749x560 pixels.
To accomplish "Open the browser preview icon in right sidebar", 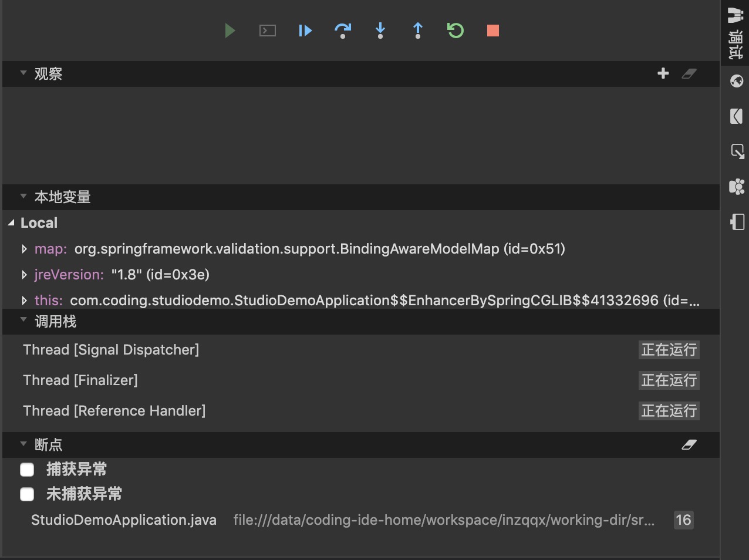I will pyautogui.click(x=736, y=81).
